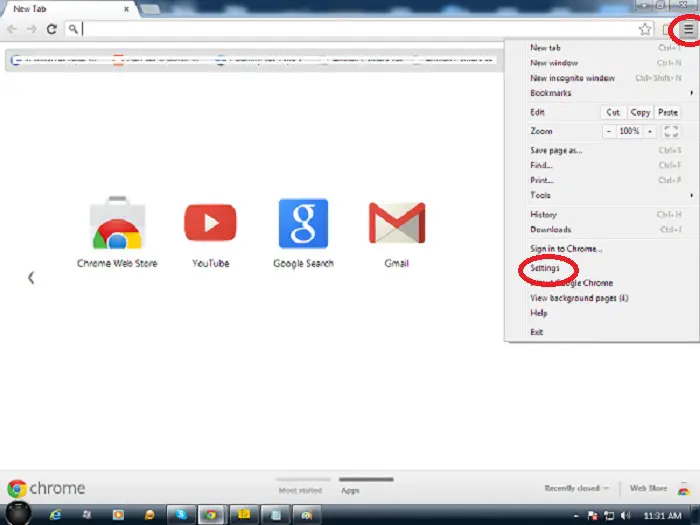
Task: Open the Paint taskbar button
Action: click(307, 515)
